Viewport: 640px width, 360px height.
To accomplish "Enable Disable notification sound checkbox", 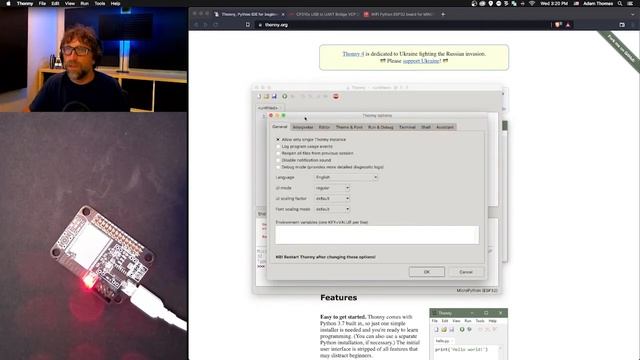I will pos(278,160).
